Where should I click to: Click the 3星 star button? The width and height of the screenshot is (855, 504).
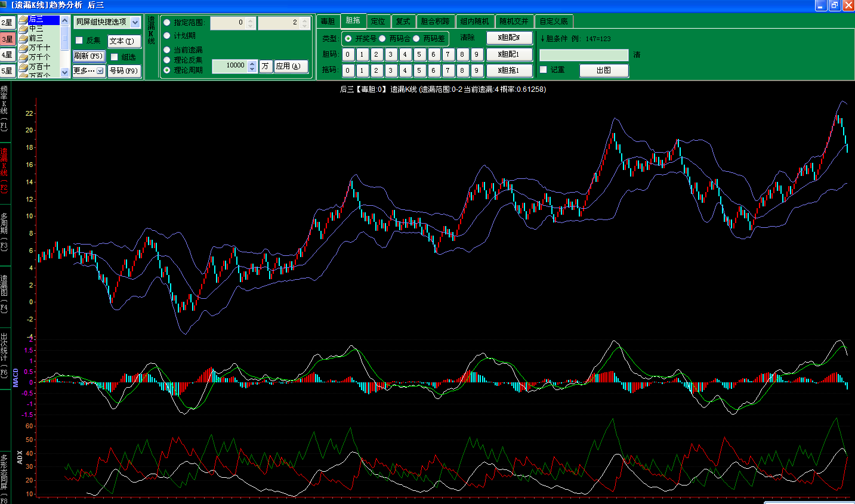pyautogui.click(x=7, y=39)
